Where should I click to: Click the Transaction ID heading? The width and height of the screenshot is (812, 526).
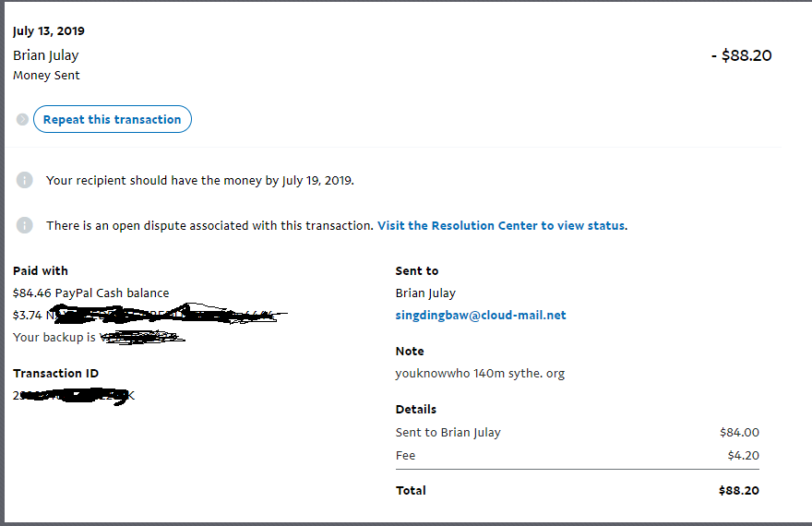(55, 373)
